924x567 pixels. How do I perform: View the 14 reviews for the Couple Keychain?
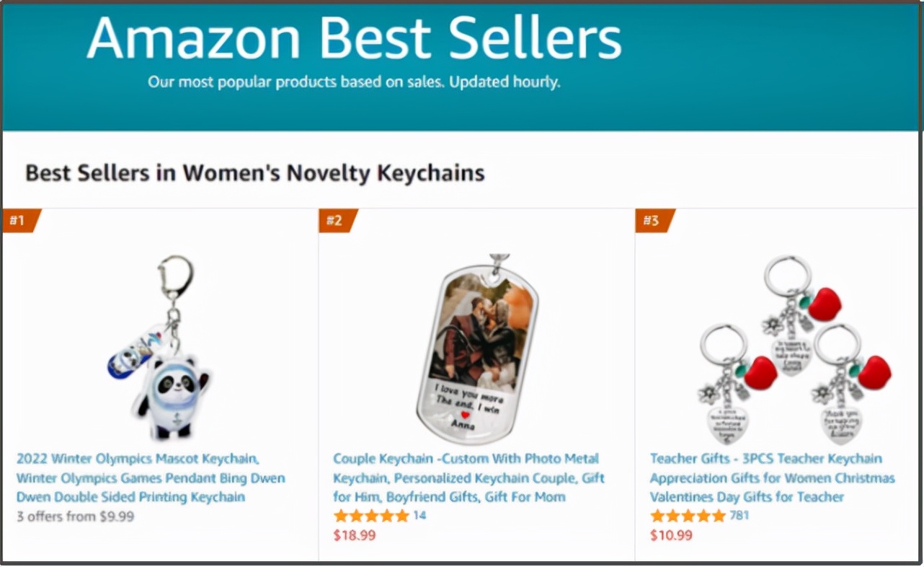(419, 516)
